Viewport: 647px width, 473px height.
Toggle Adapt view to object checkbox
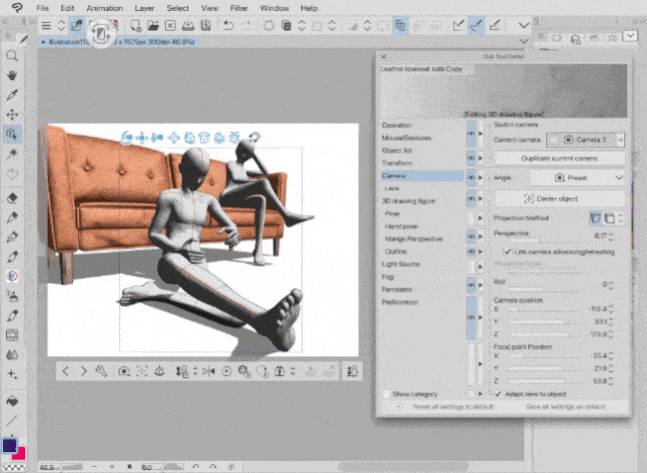coord(498,394)
